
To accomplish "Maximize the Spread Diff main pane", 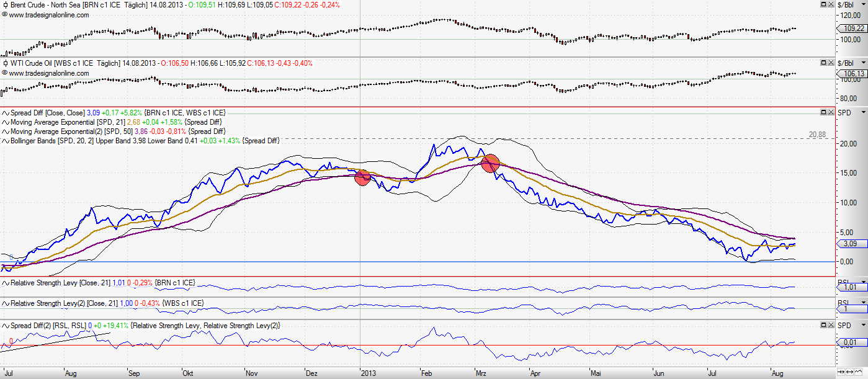I will tap(823, 112).
